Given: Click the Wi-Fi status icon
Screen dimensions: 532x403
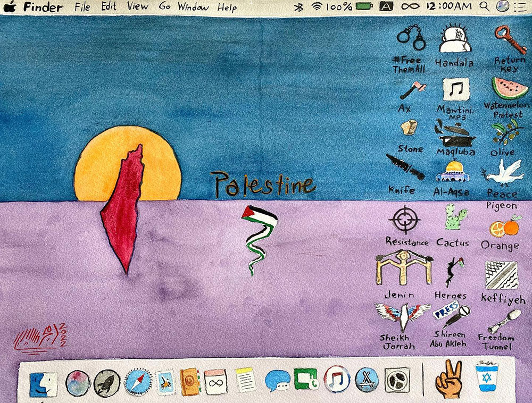Looking at the screenshot, I should pyautogui.click(x=317, y=6).
